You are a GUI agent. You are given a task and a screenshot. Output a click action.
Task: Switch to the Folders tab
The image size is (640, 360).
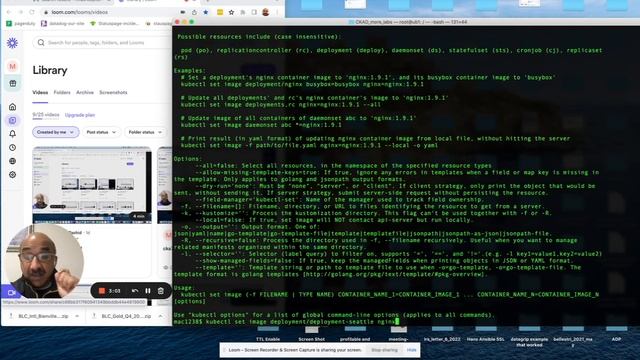pos(62,93)
